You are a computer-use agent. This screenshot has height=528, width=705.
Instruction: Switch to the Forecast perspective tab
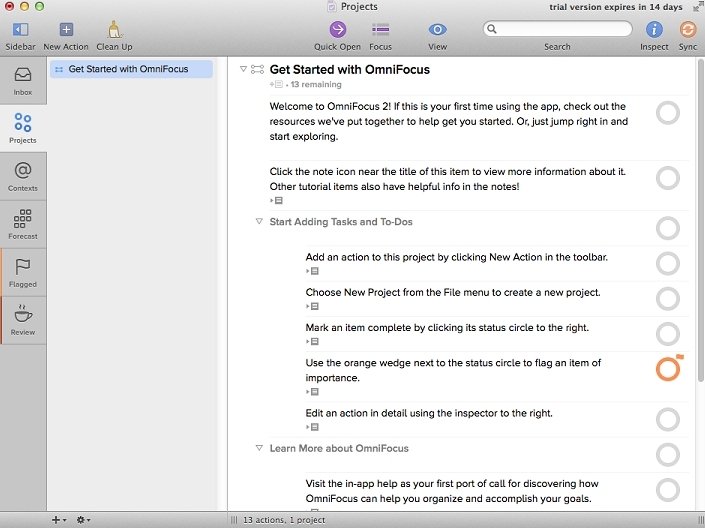(x=23, y=224)
